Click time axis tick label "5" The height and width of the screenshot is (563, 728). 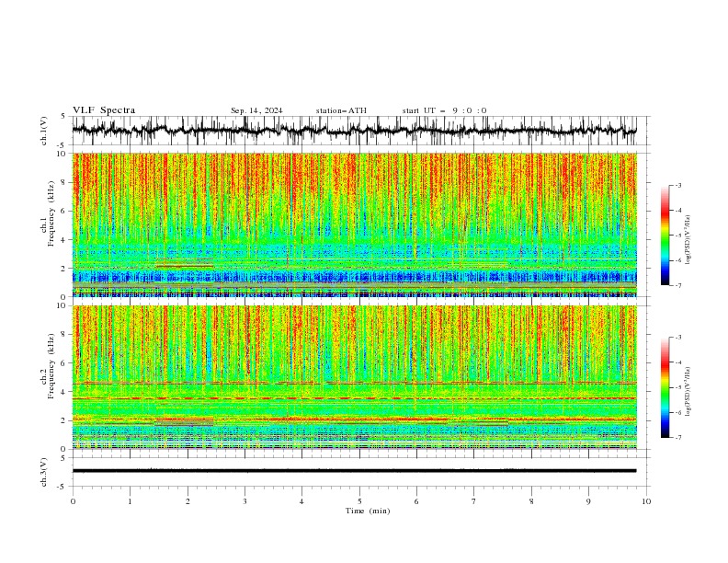(359, 501)
